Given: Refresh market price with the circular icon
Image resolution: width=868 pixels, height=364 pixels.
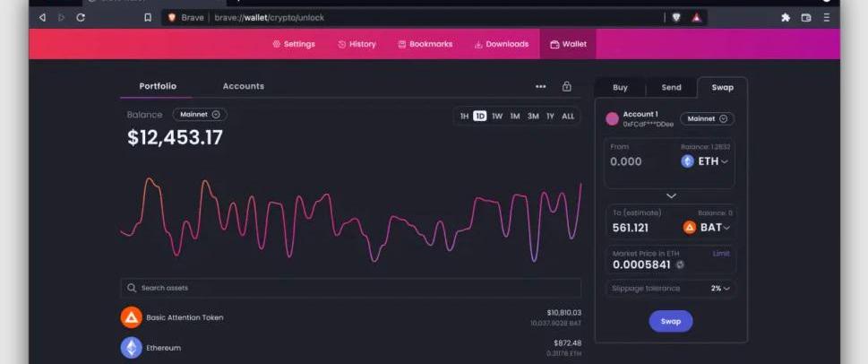Looking at the screenshot, I should [x=680, y=265].
